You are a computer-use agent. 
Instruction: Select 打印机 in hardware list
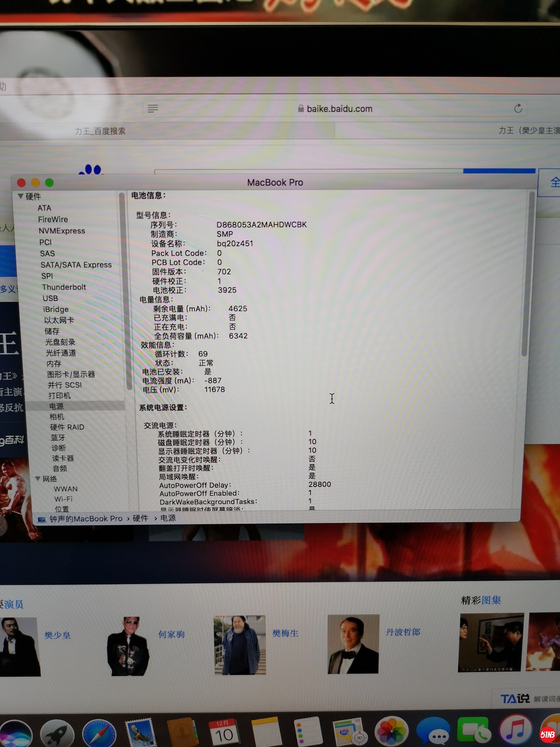pyautogui.click(x=59, y=396)
